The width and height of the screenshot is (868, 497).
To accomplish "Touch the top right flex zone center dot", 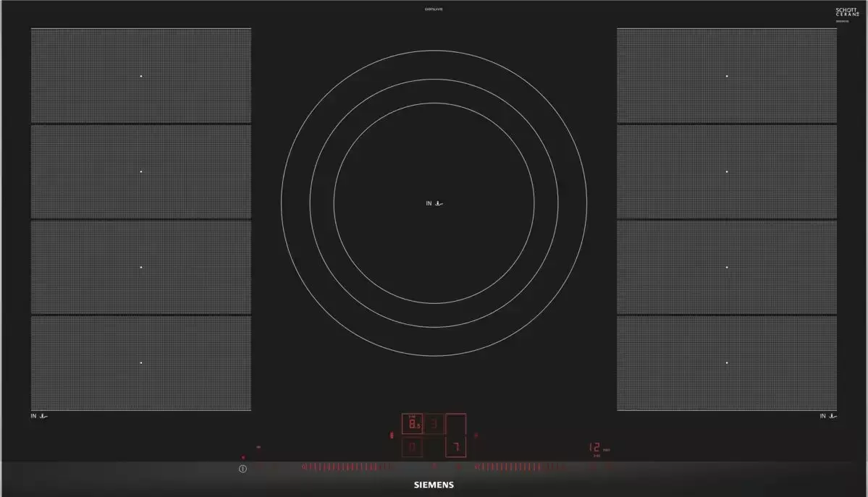I will [x=727, y=76].
